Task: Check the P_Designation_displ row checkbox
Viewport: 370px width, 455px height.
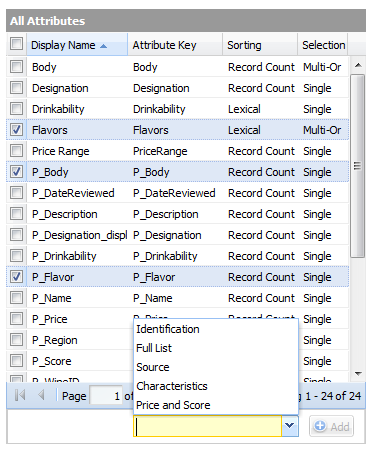Action: point(16,235)
